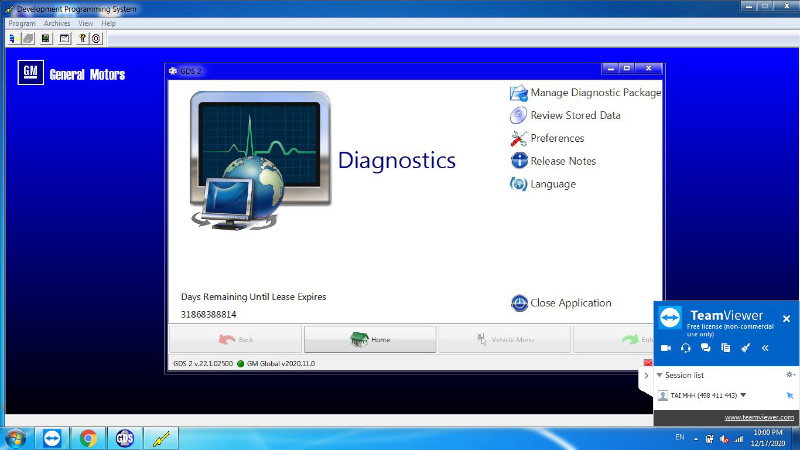Click the EN language indicator
Image resolution: width=800 pixels, height=450 pixels.
point(680,437)
